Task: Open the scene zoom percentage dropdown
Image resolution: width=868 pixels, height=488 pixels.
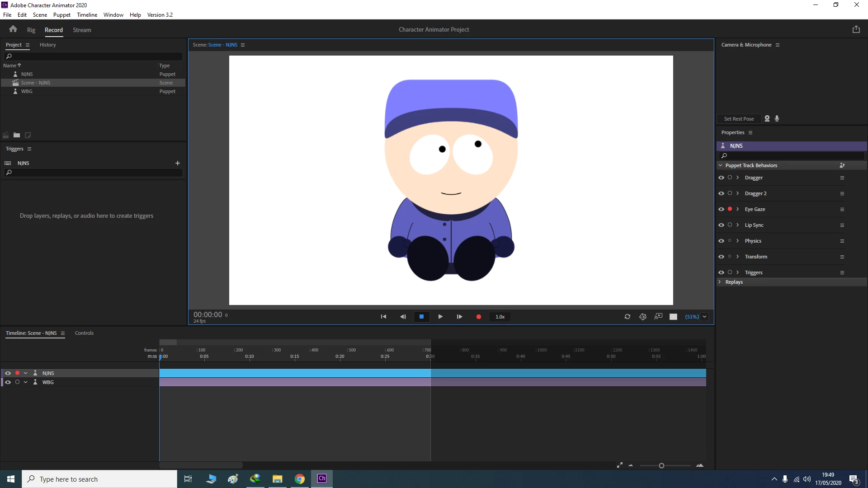Action: point(705,317)
